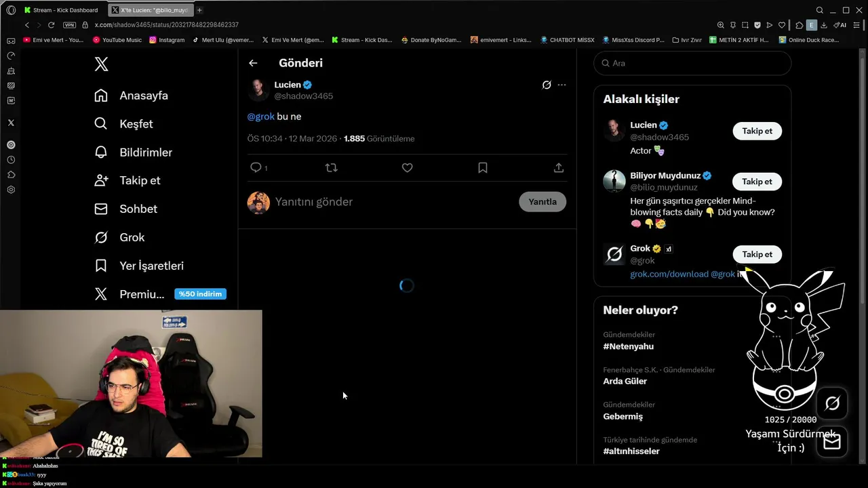The image size is (868, 488).
Task: Open Takip et in the left navigation
Action: (127, 180)
